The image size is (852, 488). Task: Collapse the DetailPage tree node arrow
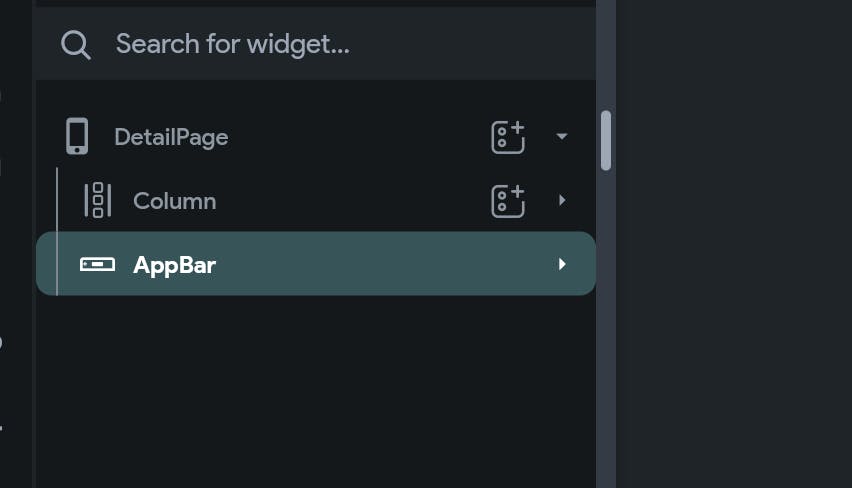pos(562,137)
